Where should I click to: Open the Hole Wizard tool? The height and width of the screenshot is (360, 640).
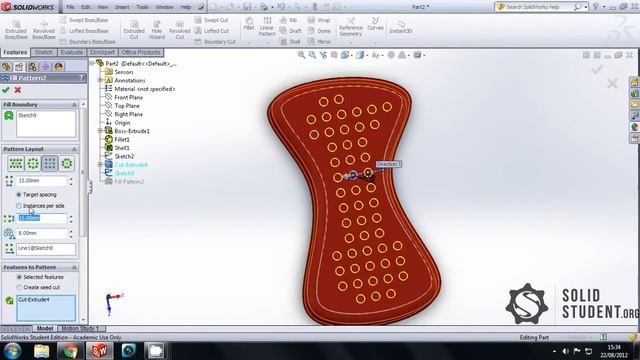[157, 30]
